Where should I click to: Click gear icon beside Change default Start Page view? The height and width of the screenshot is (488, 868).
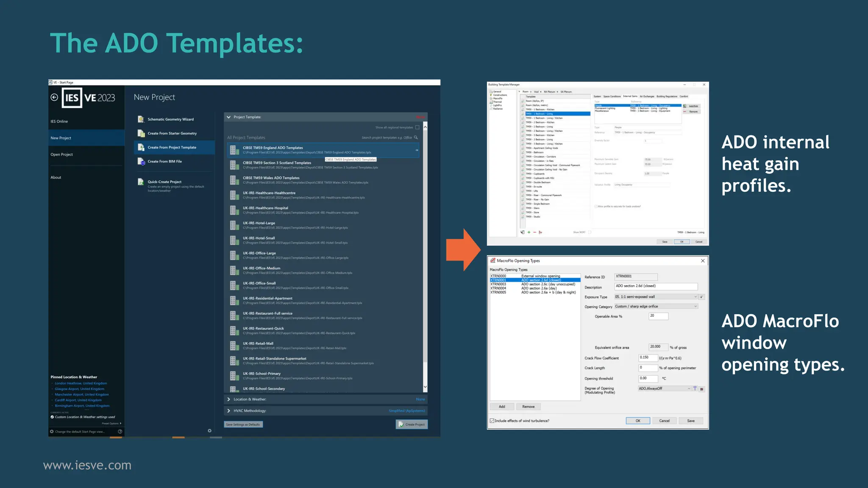tap(52, 432)
